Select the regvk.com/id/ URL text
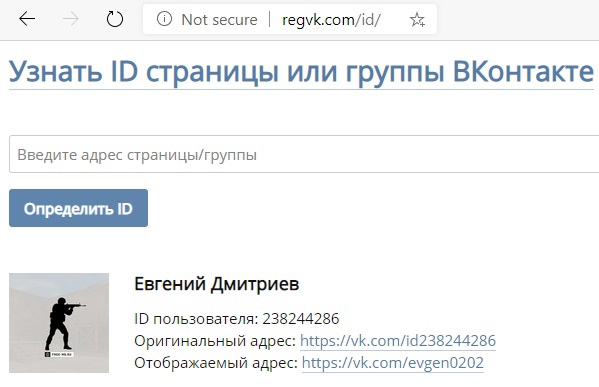The height and width of the screenshot is (387, 599). [x=331, y=20]
